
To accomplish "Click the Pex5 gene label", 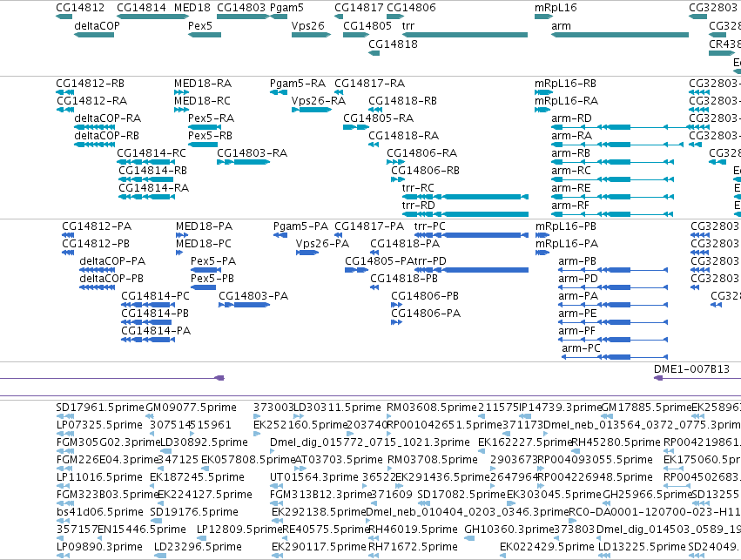I will pos(200,26).
